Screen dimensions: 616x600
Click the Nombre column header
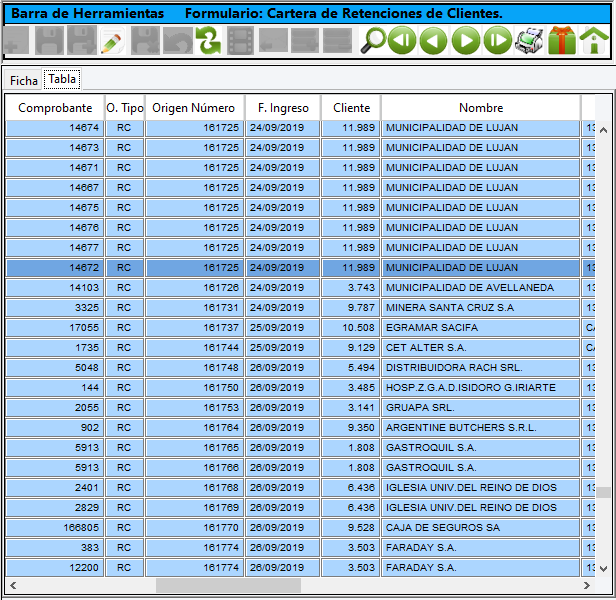pyautogui.click(x=481, y=108)
